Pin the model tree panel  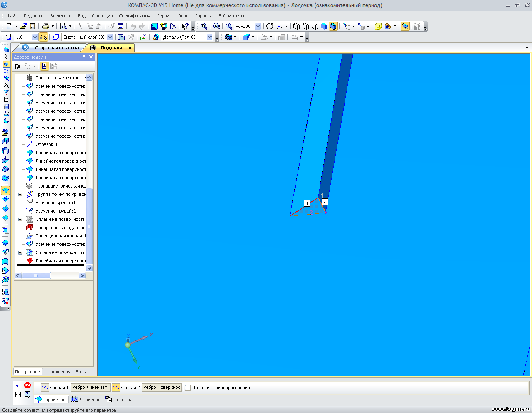(x=84, y=57)
